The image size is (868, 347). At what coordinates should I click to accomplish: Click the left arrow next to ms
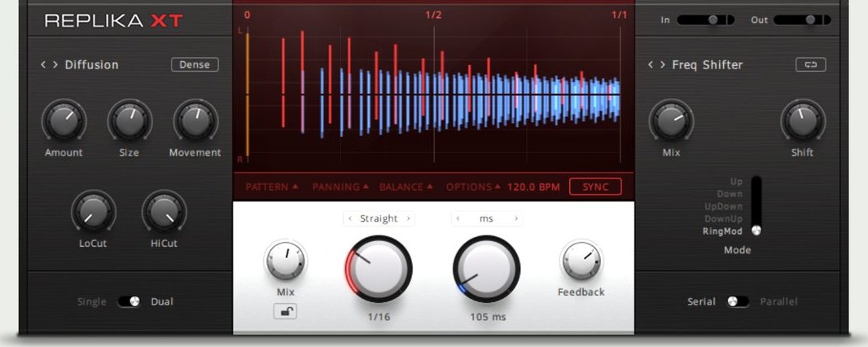(458, 218)
